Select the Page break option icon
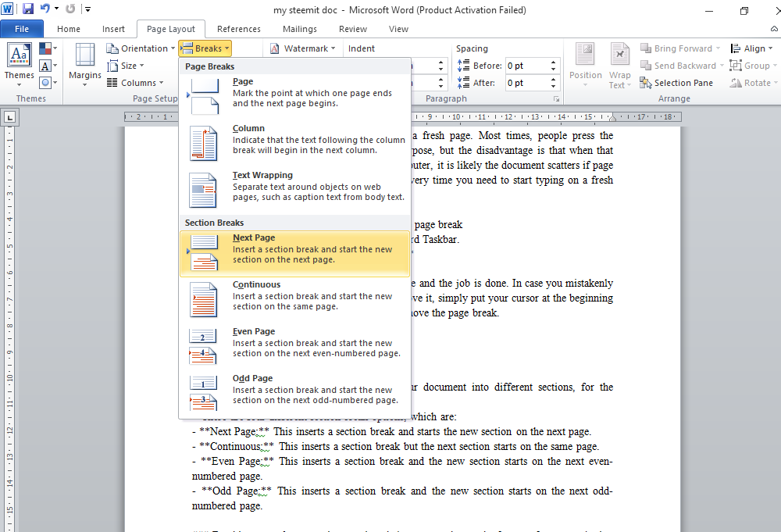 point(204,94)
